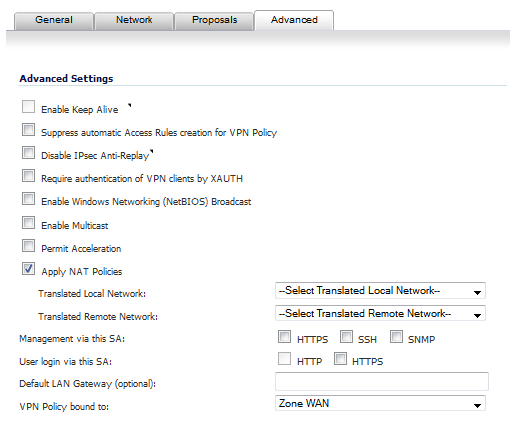
Task: Enable the Keep Alive checkbox
Action: pos(28,107)
